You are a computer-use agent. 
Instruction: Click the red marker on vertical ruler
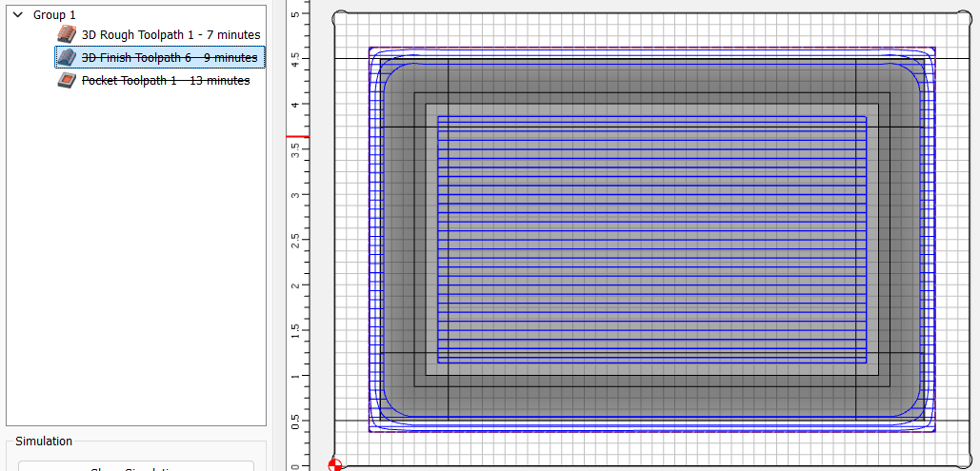click(297, 136)
